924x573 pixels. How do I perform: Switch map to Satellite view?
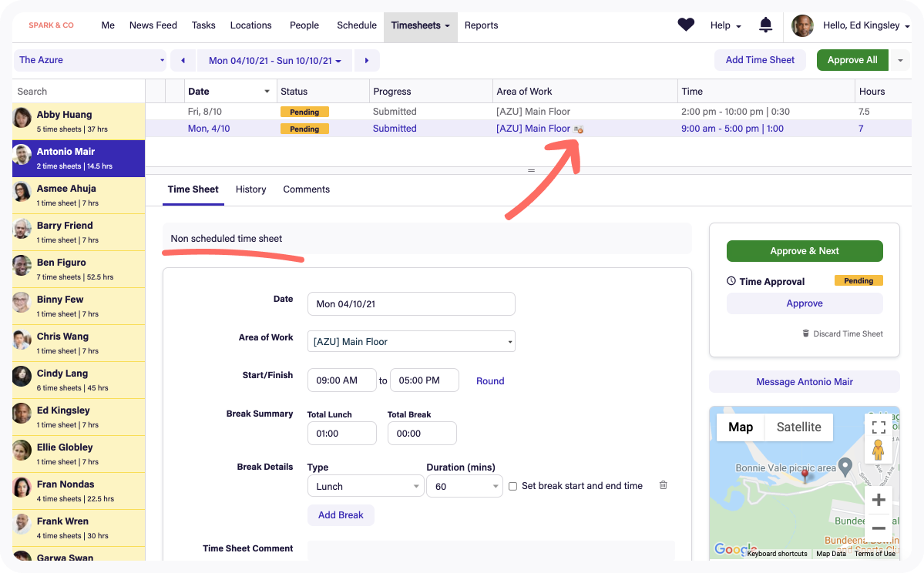click(798, 427)
